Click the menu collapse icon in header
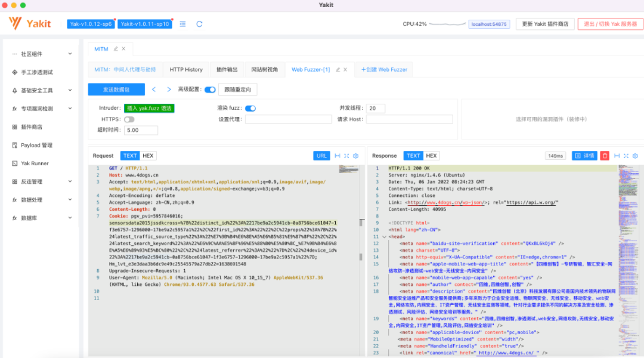 click(183, 24)
